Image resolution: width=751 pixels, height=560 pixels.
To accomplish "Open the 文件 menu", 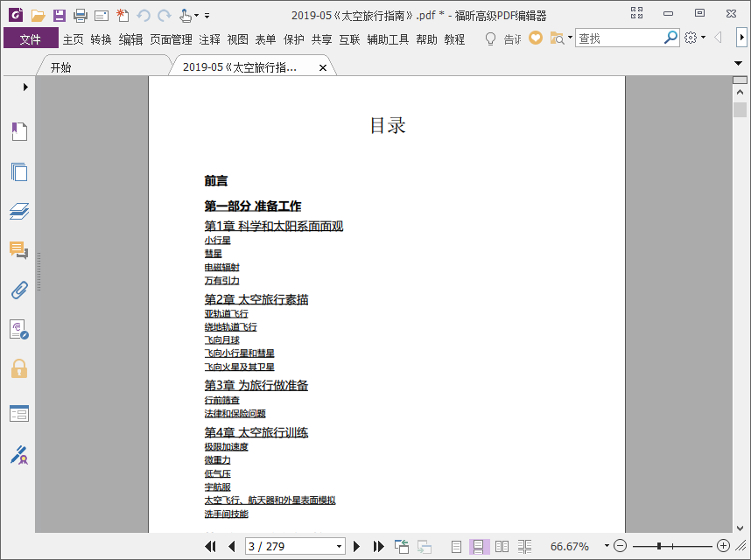I will pos(31,38).
